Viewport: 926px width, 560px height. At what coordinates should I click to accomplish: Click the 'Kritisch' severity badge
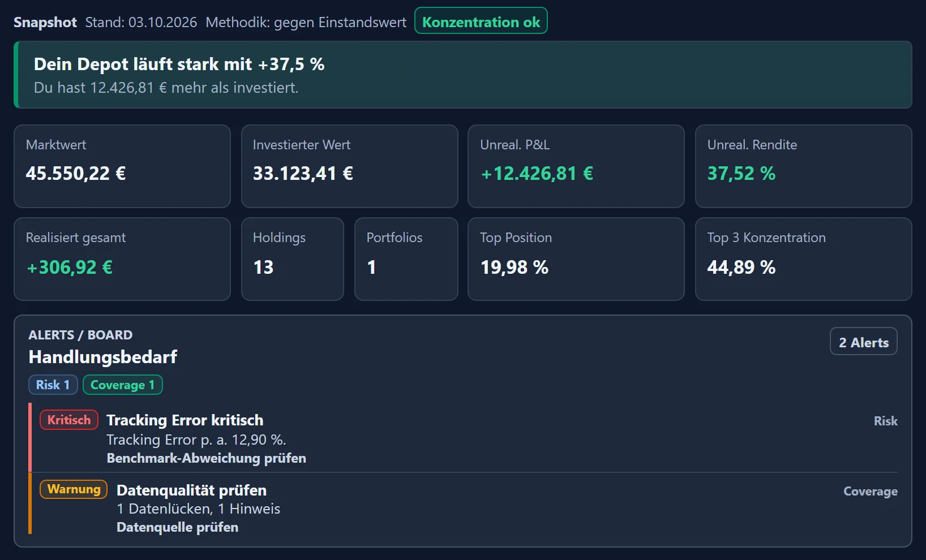click(69, 420)
